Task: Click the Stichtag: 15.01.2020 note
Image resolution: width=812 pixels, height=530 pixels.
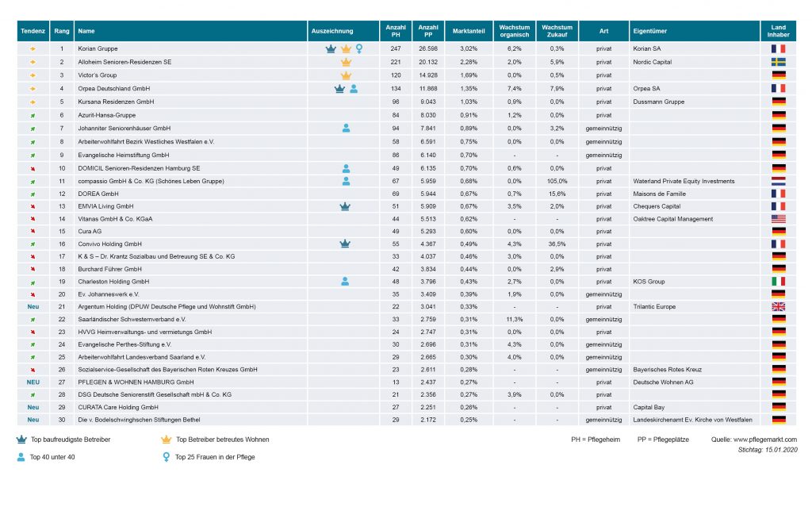Action: tap(768, 450)
